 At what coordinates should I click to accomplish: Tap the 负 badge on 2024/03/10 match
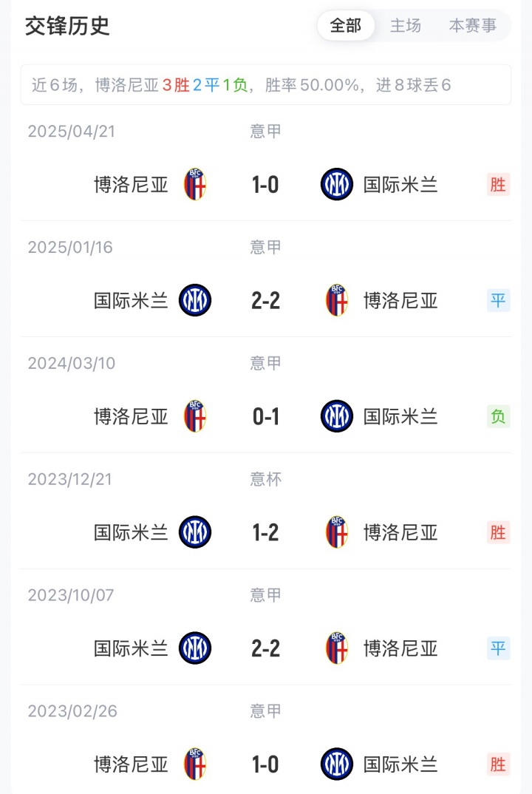click(x=499, y=417)
